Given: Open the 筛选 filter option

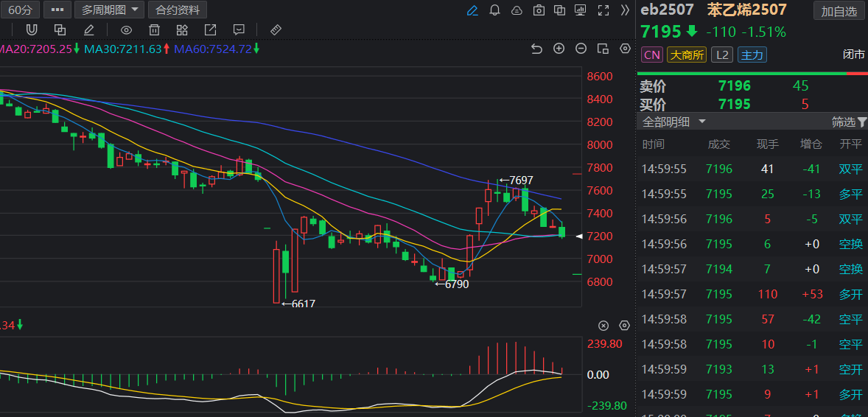Looking at the screenshot, I should [849, 122].
